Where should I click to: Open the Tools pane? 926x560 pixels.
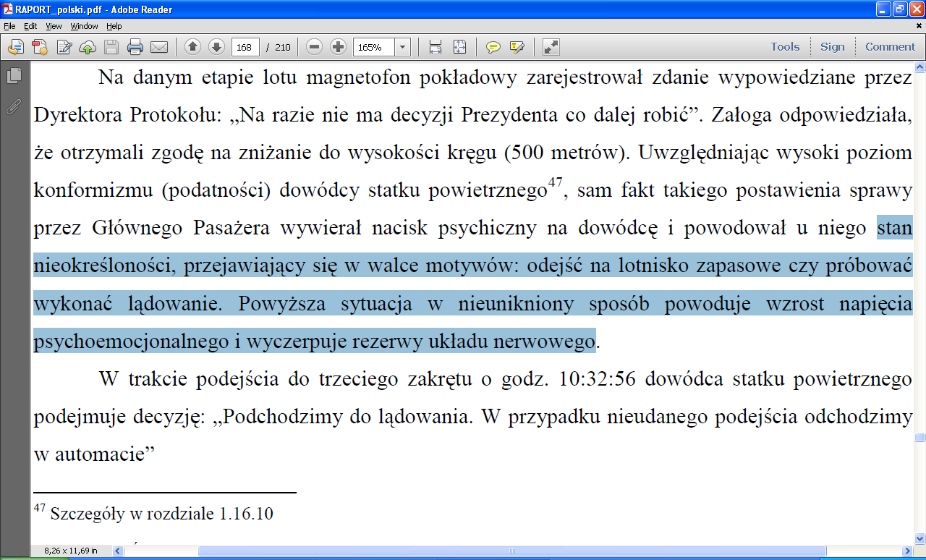tap(785, 47)
